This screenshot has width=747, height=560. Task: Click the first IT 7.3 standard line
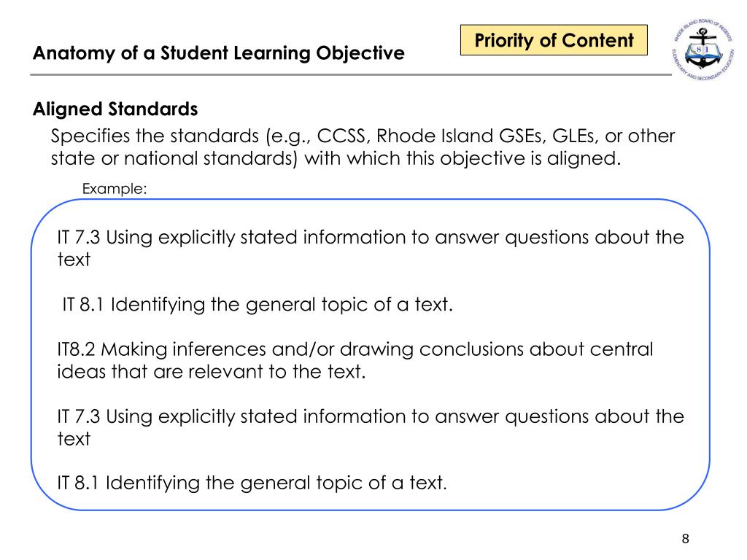(371, 248)
